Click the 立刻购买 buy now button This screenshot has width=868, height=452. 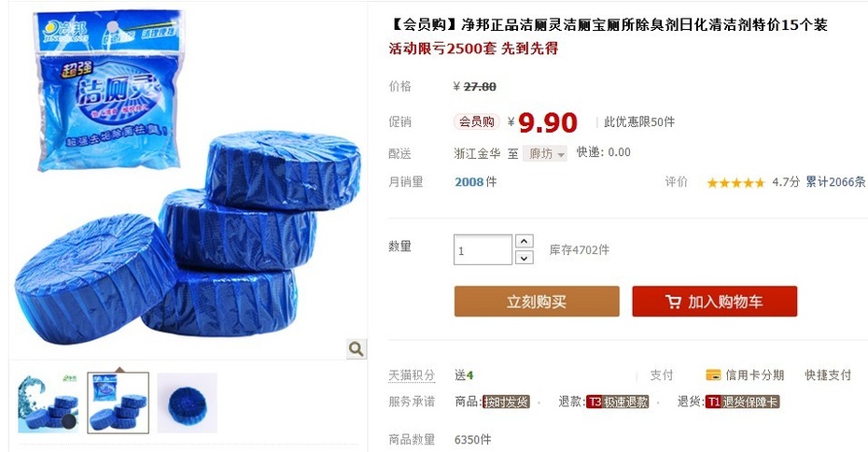537,302
